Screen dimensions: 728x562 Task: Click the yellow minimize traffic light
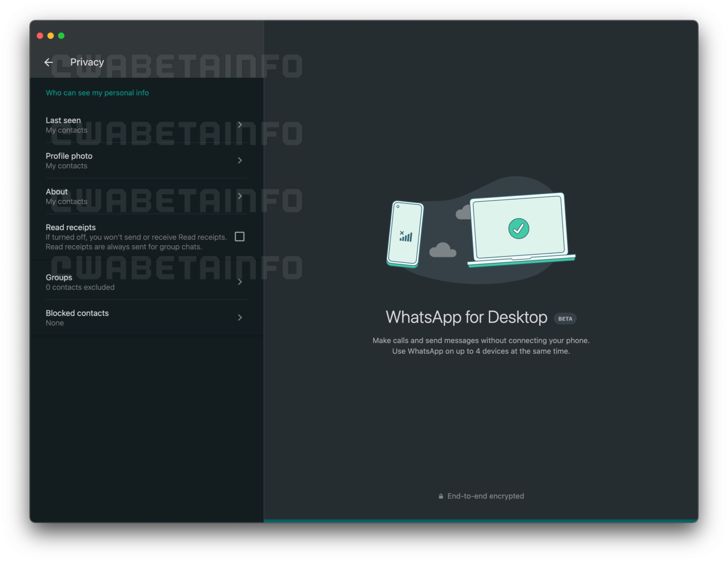(x=50, y=36)
